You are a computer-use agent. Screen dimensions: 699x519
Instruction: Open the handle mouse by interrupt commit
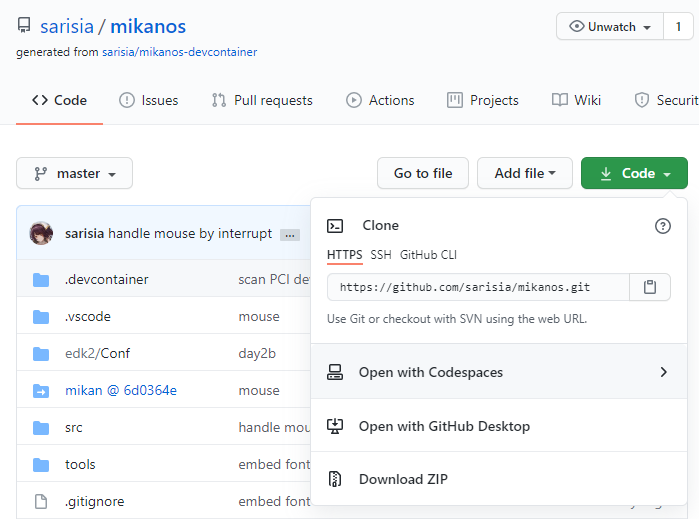point(190,233)
